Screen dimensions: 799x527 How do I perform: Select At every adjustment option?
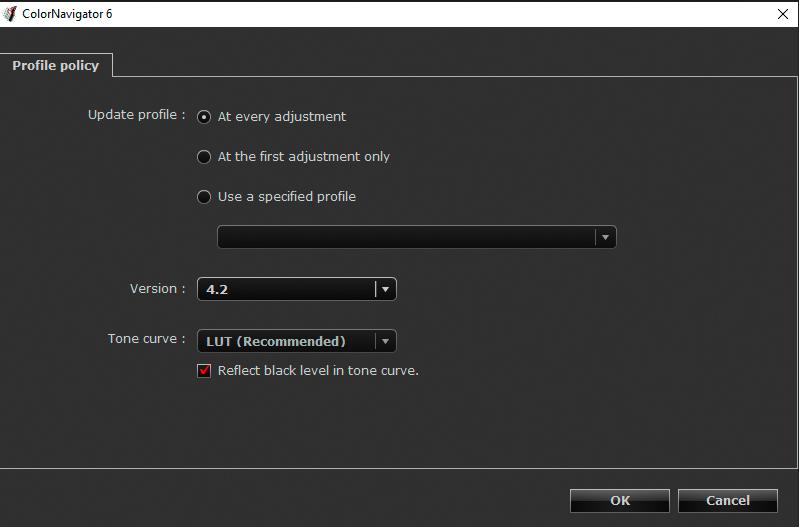[x=204, y=117]
